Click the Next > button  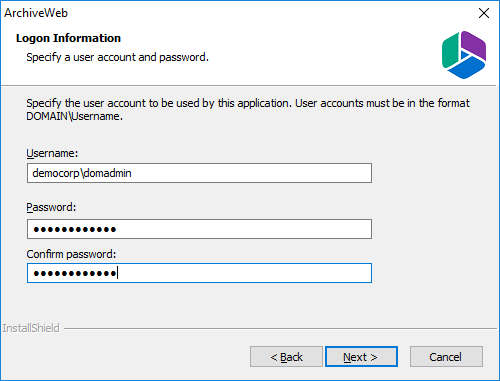(x=361, y=357)
